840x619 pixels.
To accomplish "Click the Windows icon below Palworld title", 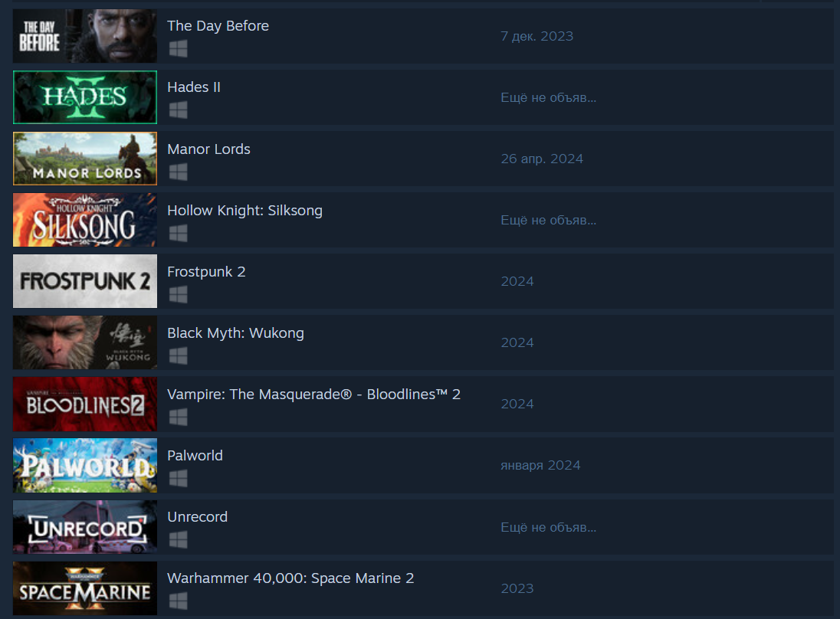I will 178,478.
